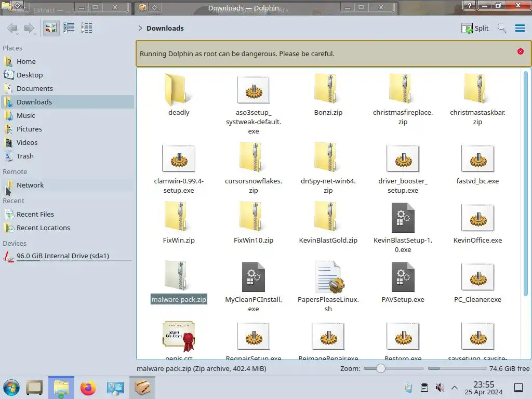Open Documents in Places

coord(67,88)
